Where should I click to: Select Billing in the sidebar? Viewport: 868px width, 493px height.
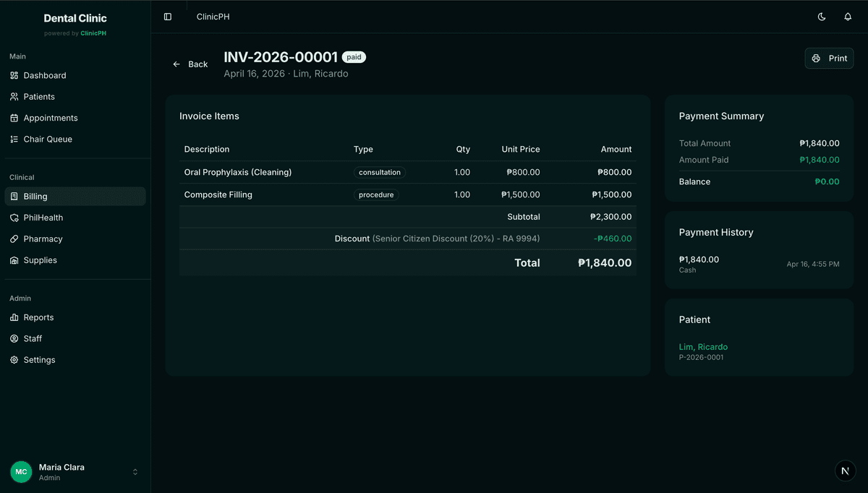click(x=35, y=197)
